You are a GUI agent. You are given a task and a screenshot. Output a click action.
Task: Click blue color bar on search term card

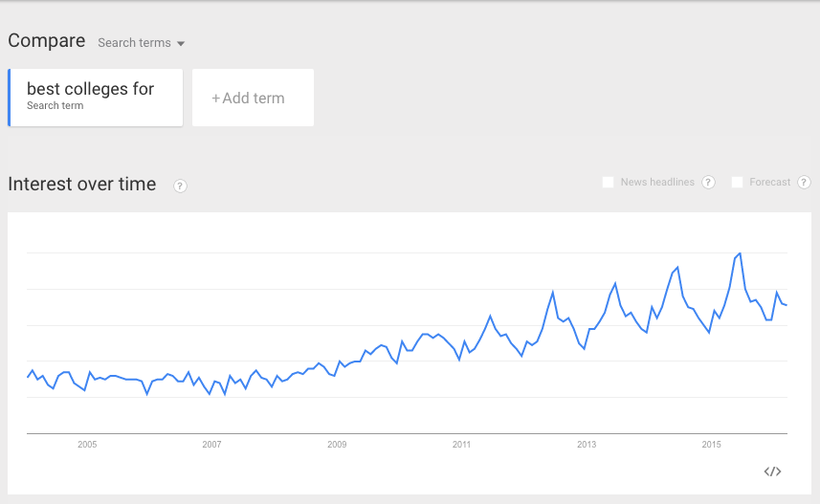[x=9, y=98]
